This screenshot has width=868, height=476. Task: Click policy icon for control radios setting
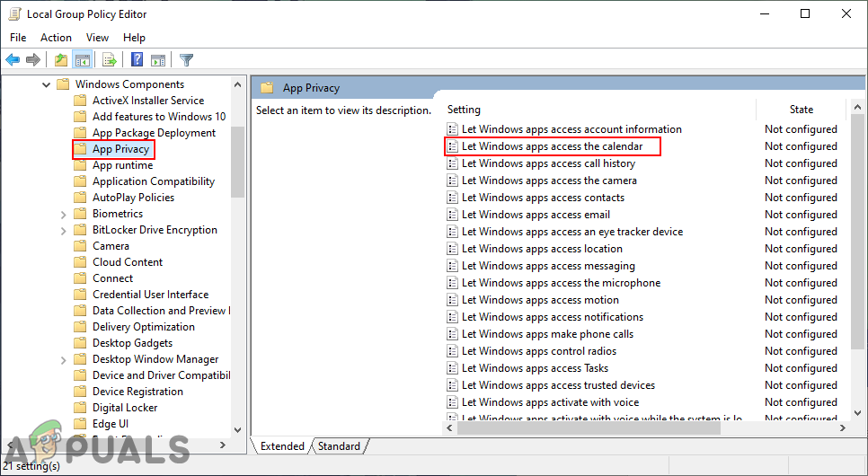(453, 351)
